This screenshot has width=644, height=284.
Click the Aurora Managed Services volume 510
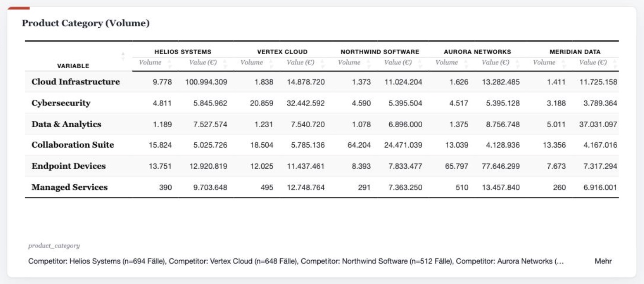tap(462, 187)
